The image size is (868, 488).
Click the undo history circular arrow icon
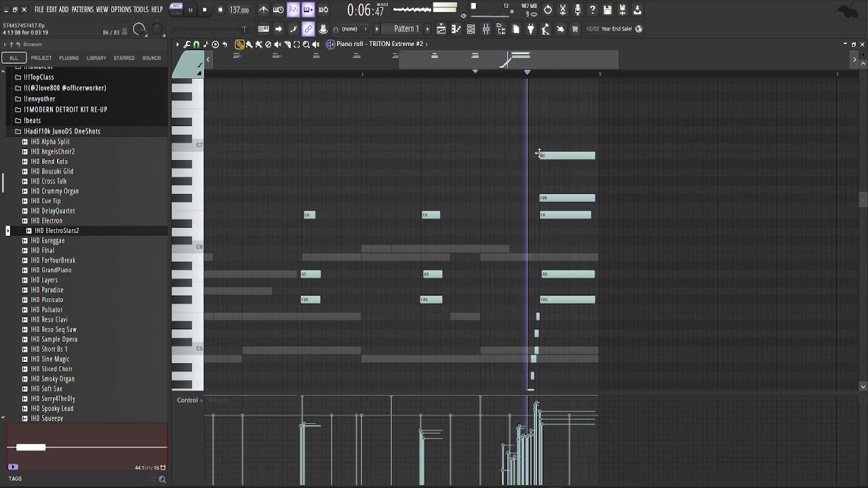click(547, 9)
